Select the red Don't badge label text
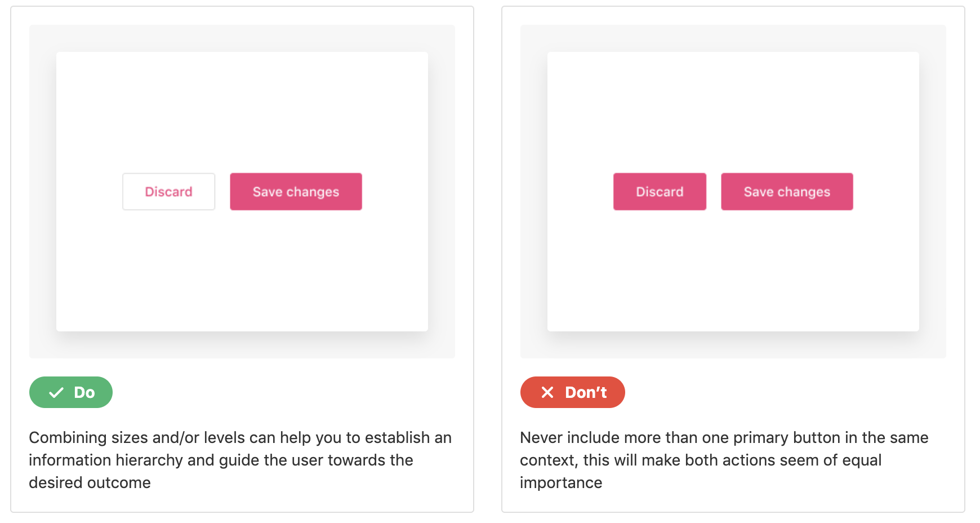980x523 pixels. click(x=586, y=392)
